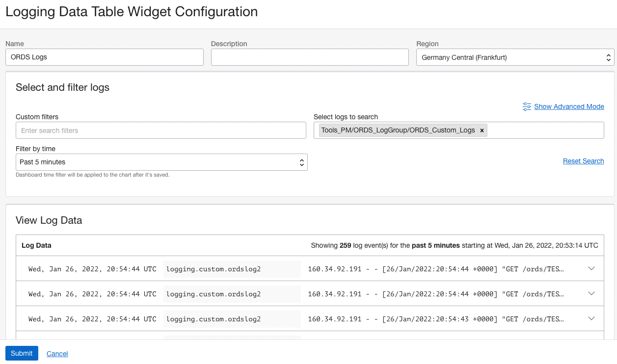Click the second log row message text
This screenshot has width=617, height=364.
(435, 294)
